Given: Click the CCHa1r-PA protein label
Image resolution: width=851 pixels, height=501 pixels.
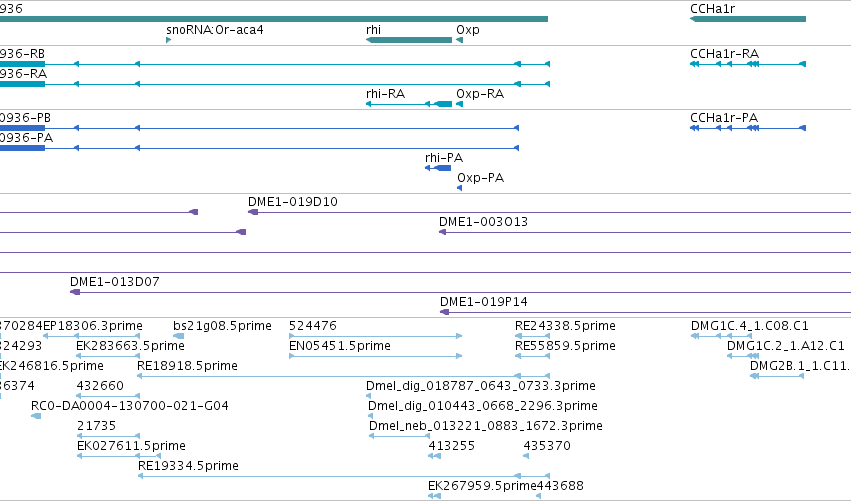Looking at the screenshot, I should pos(724,118).
